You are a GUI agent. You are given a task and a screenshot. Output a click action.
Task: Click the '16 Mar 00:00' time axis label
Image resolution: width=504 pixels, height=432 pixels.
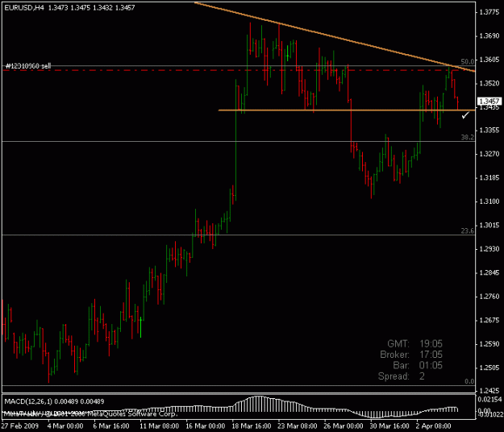(206, 426)
